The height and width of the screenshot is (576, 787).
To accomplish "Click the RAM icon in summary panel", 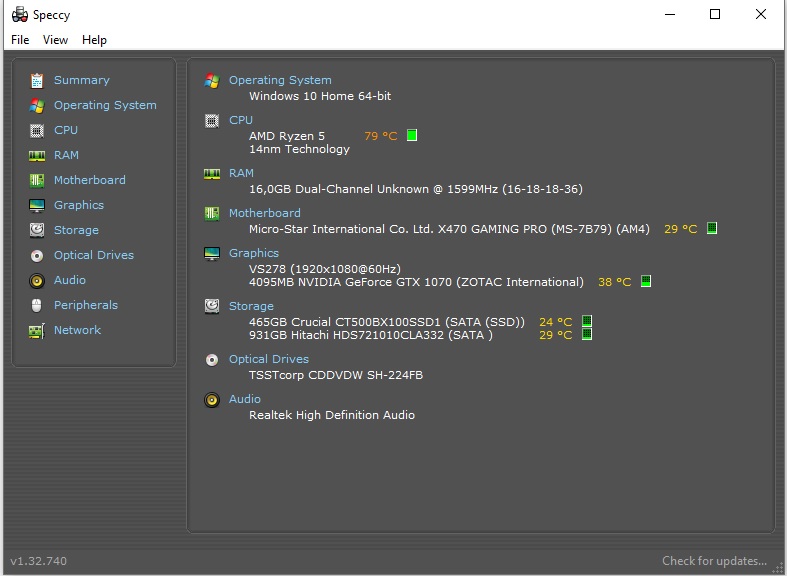I will click(212, 174).
